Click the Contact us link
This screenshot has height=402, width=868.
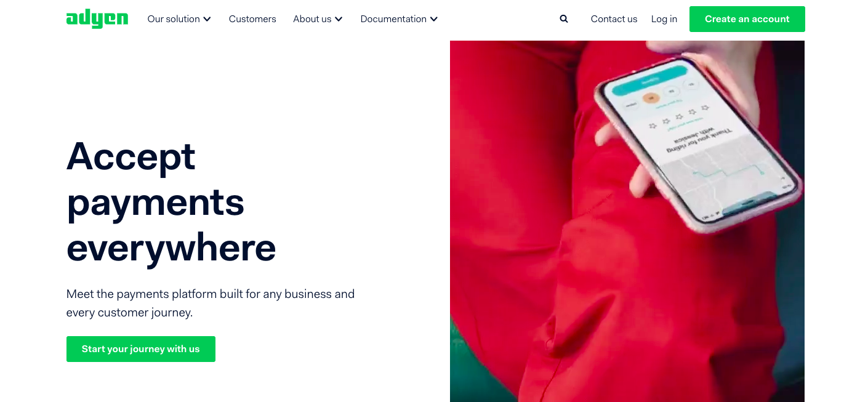click(x=614, y=19)
